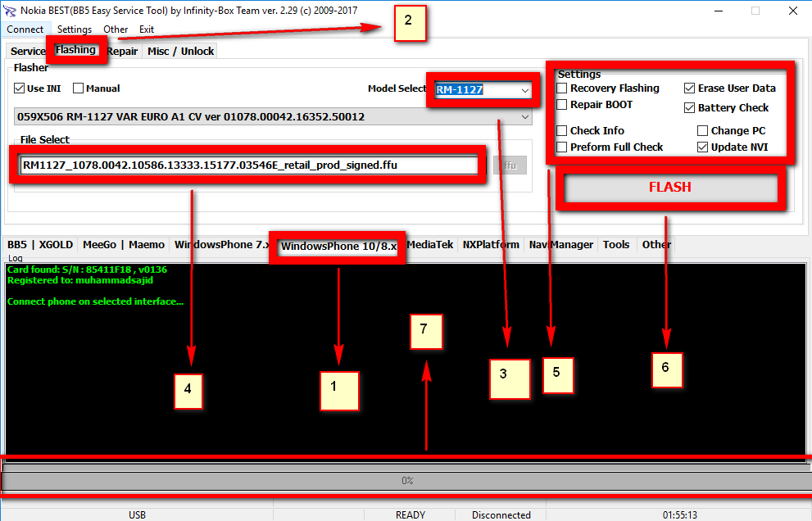Switch to the Repair tab
Viewport: 812px width, 521px height.
(x=122, y=52)
